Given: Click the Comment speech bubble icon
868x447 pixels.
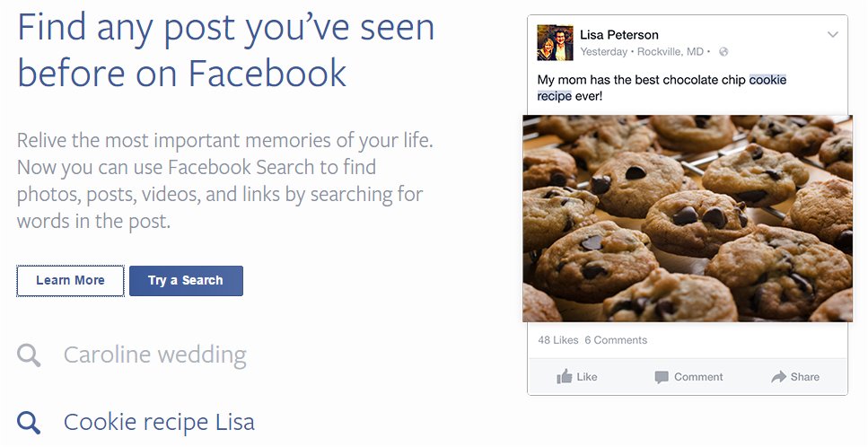Looking at the screenshot, I should 662,377.
